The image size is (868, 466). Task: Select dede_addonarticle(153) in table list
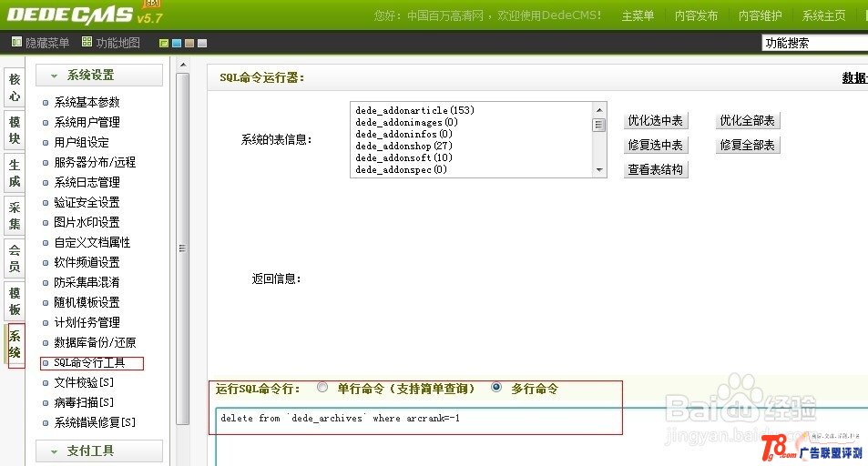[414, 110]
